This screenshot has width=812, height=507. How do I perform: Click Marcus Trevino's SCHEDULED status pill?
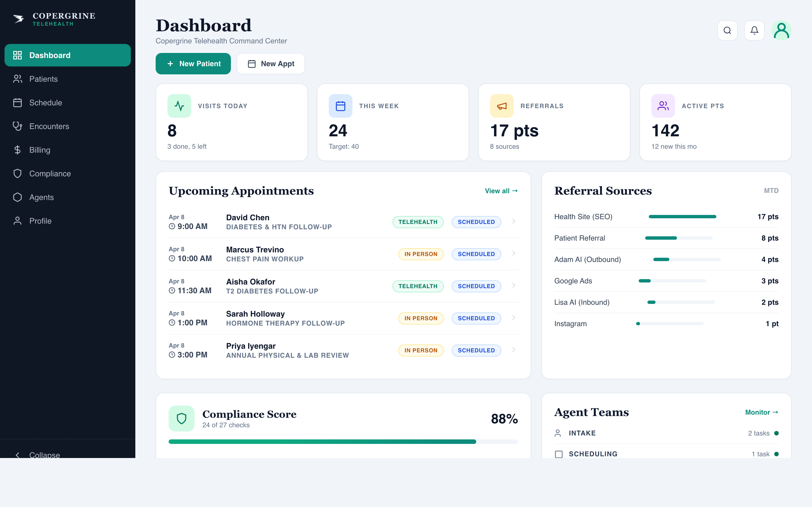tap(476, 254)
